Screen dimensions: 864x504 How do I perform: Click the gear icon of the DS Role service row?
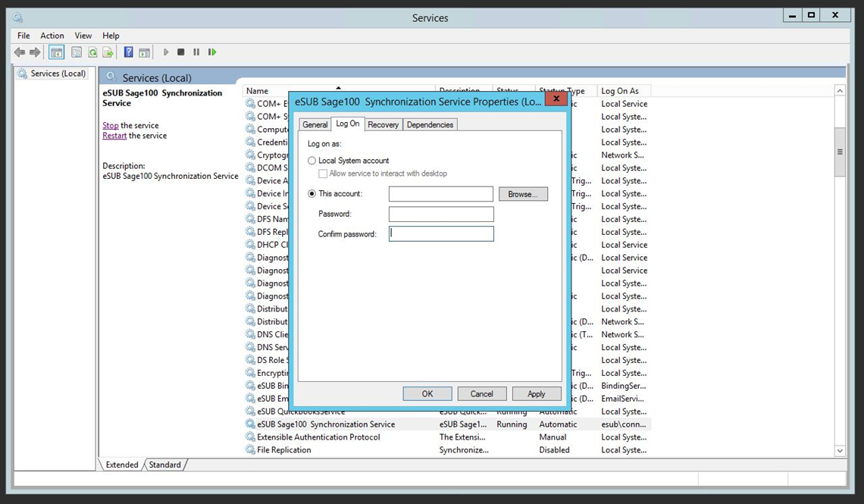[250, 360]
